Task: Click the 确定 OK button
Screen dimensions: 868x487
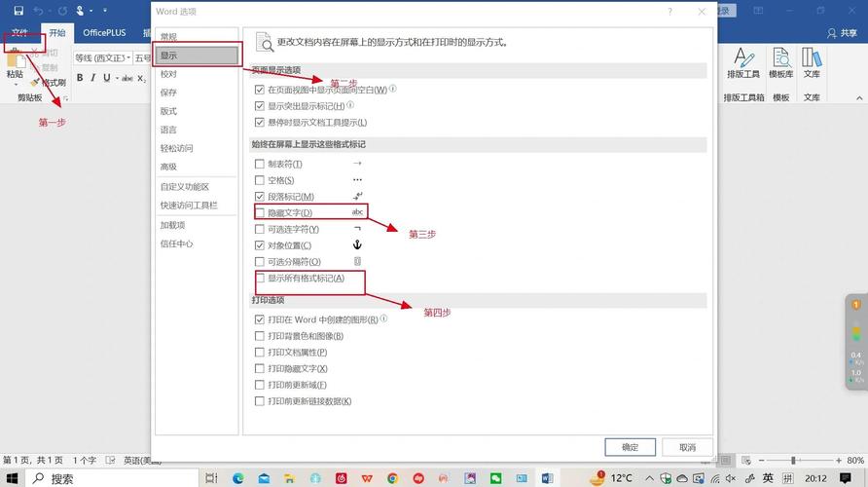Action: pyautogui.click(x=630, y=447)
